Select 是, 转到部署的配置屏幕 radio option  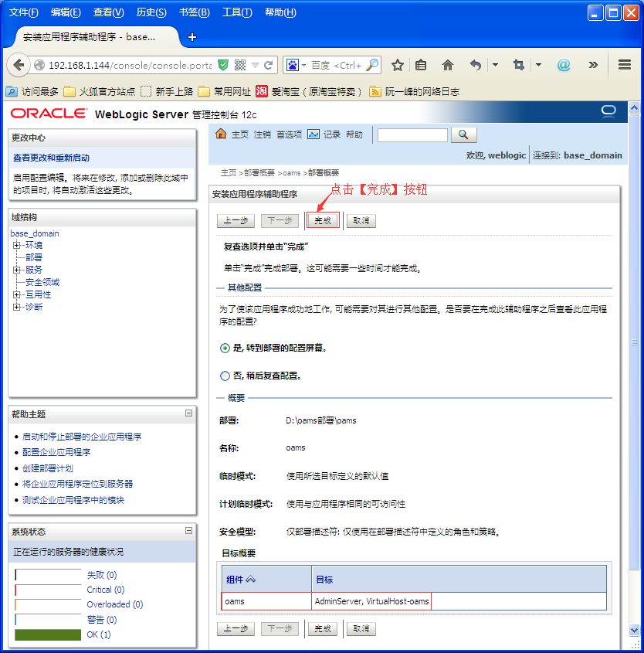point(225,349)
